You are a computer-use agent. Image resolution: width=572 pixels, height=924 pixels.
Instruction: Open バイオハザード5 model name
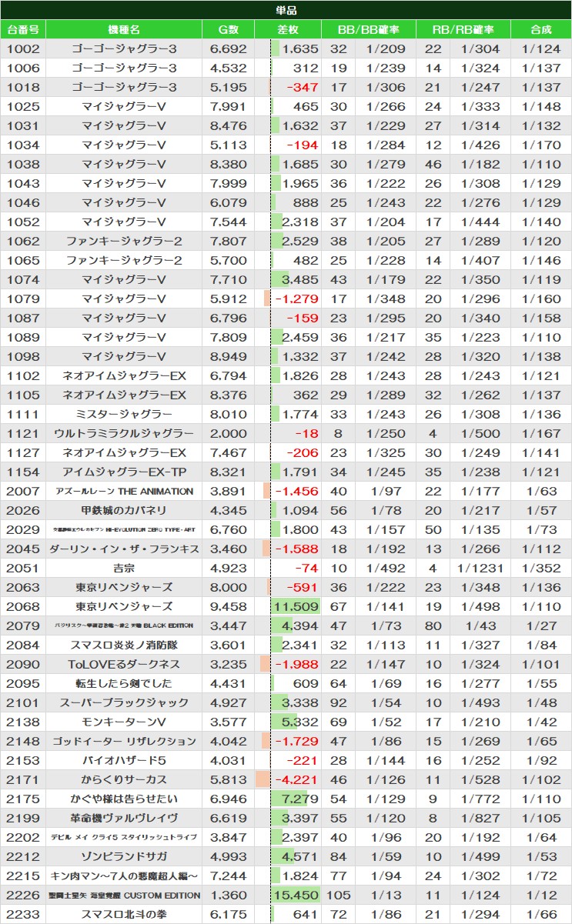point(124,760)
